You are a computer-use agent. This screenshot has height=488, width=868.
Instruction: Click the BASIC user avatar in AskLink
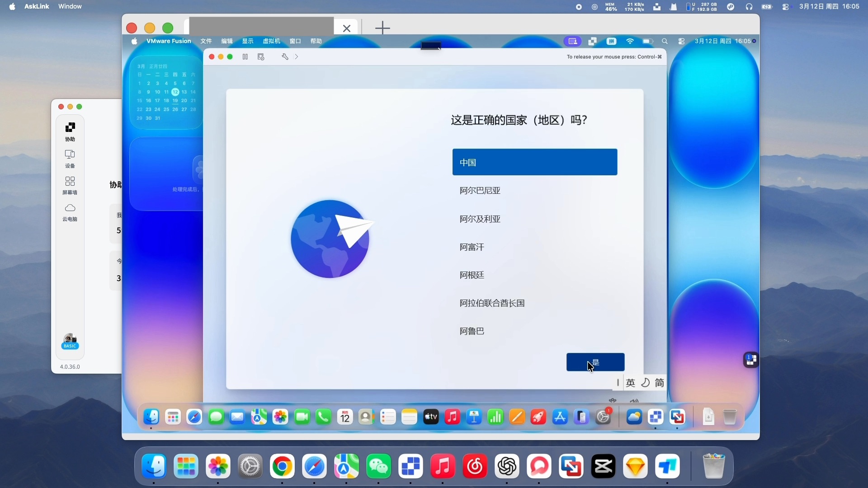click(x=70, y=342)
